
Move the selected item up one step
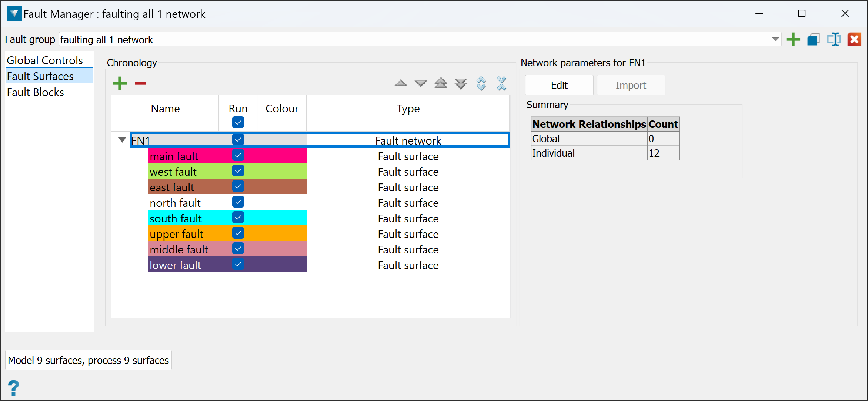401,83
